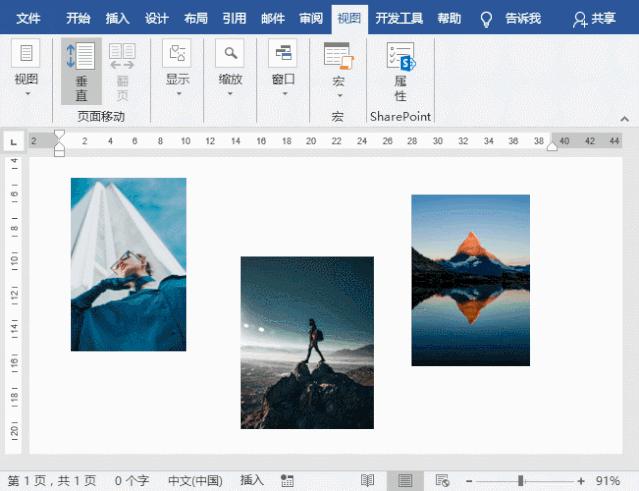Open the 帮助 (Help) tab

click(x=449, y=18)
